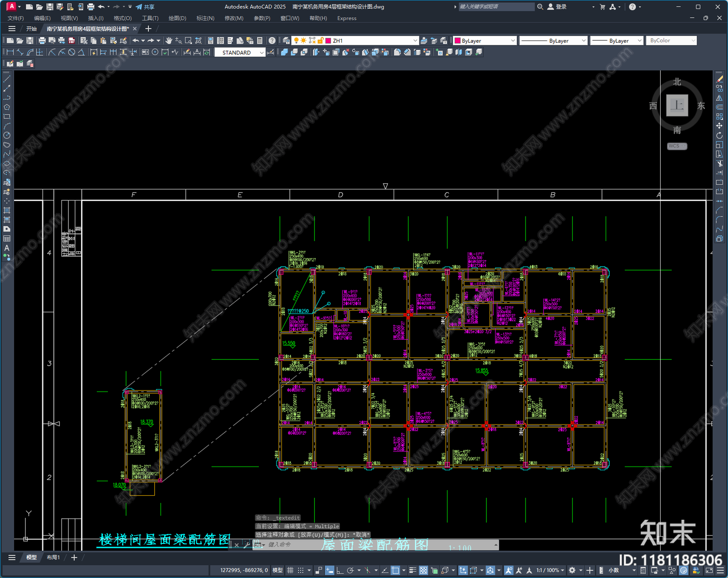Click the Diameter dimension icon
This screenshot has height=578, width=728.
click(71, 52)
